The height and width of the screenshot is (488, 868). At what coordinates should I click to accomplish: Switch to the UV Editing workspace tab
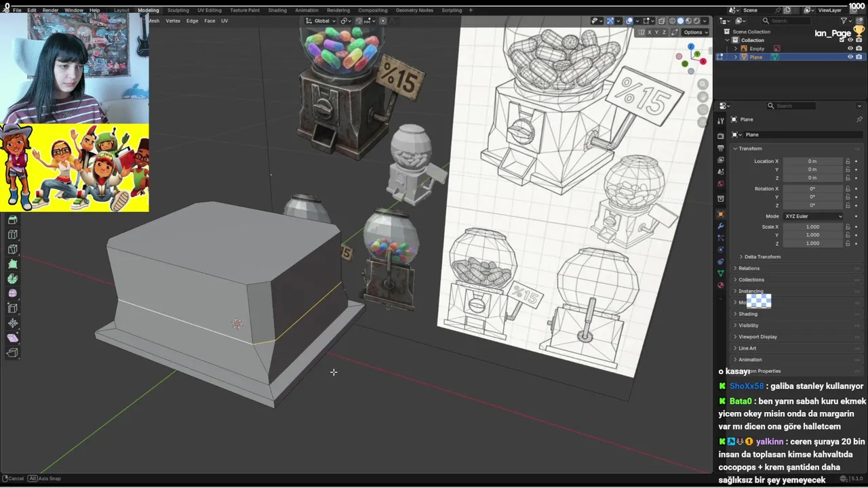tap(209, 10)
